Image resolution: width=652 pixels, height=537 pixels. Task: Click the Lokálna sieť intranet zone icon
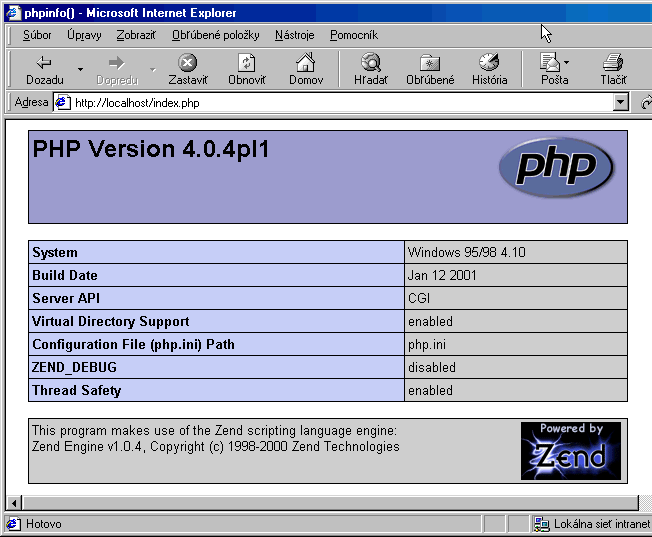pos(541,524)
